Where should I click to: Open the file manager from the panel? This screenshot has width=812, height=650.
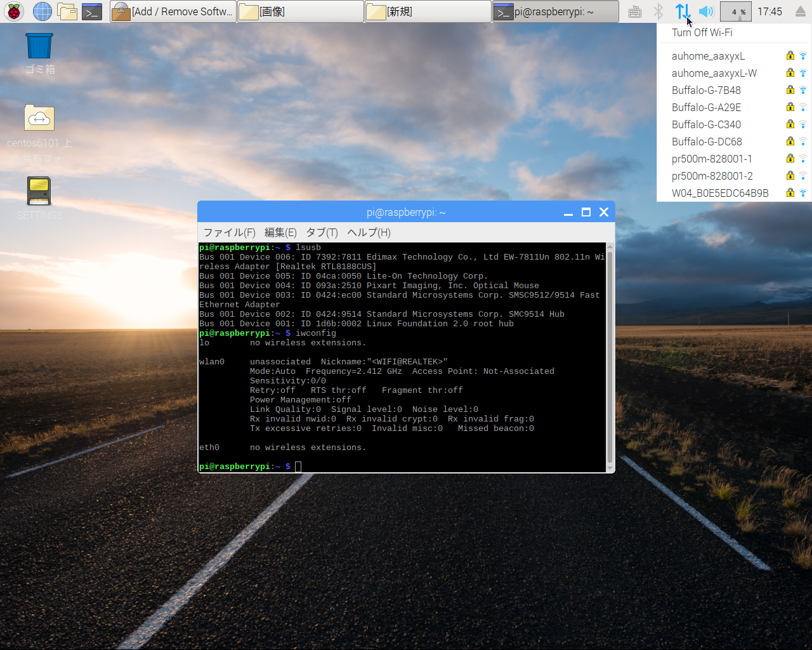(x=67, y=11)
